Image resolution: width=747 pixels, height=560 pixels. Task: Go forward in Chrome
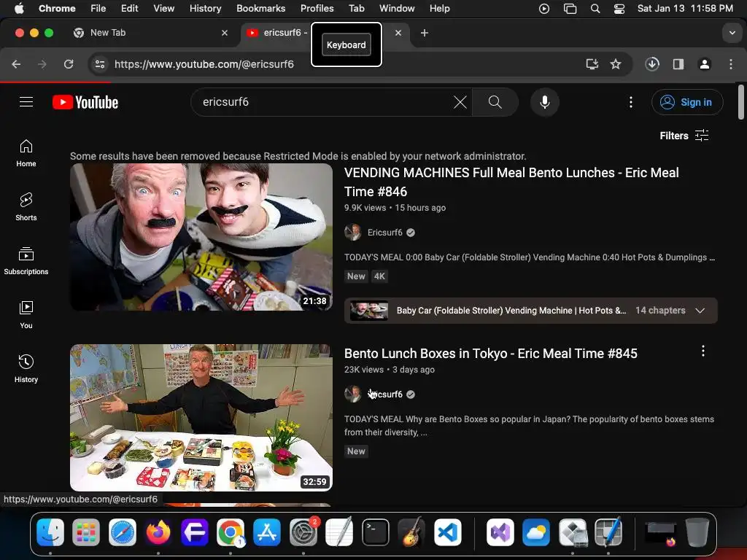pos(42,64)
